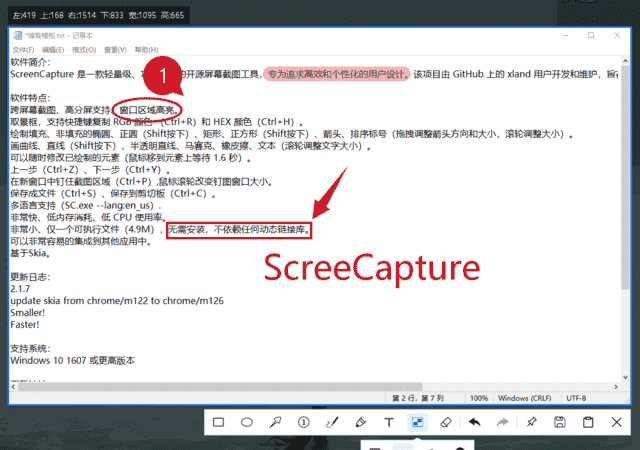Click the 100% zoom status entry
The height and width of the screenshot is (450, 640).
tap(479, 398)
